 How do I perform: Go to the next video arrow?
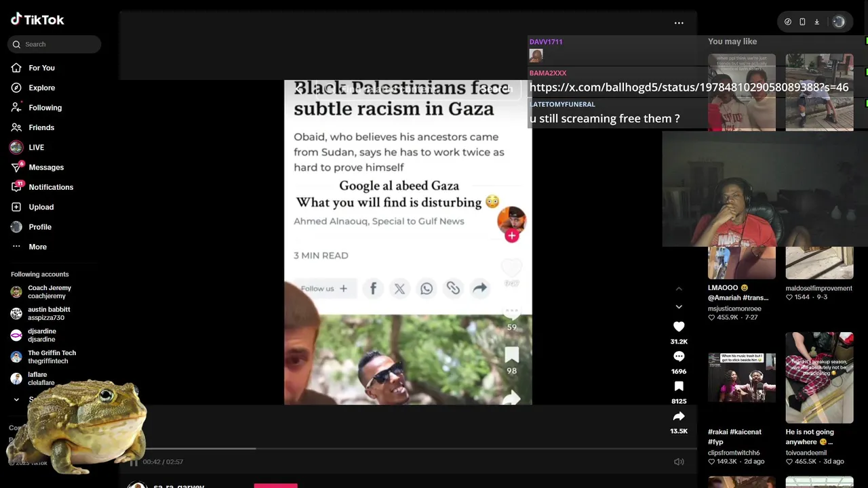point(679,307)
